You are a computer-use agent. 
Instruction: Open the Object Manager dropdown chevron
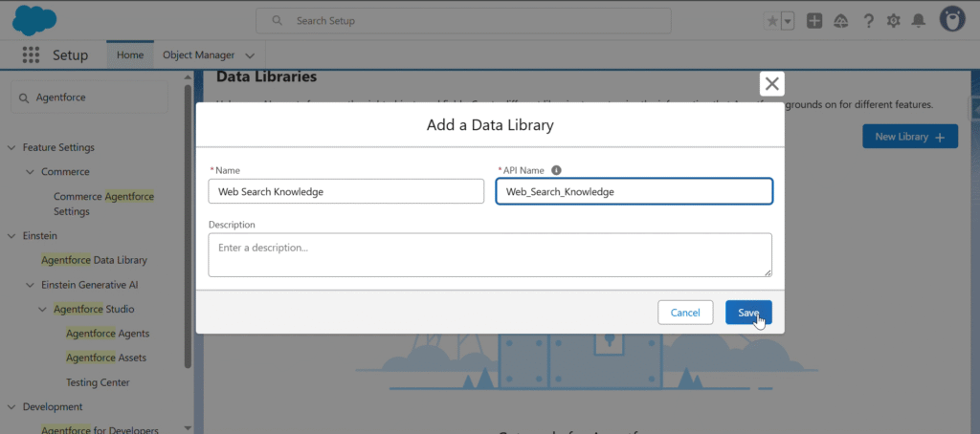click(x=250, y=55)
